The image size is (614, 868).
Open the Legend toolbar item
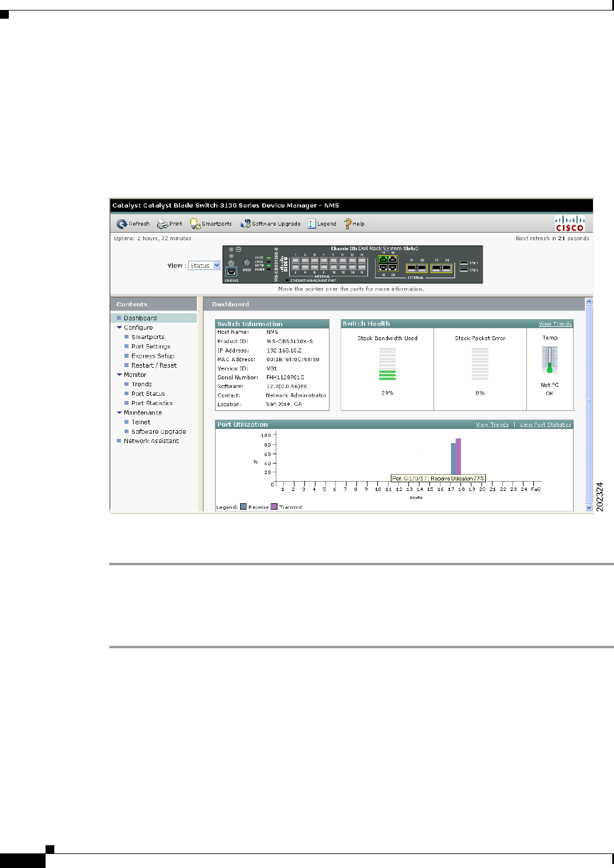[x=322, y=224]
